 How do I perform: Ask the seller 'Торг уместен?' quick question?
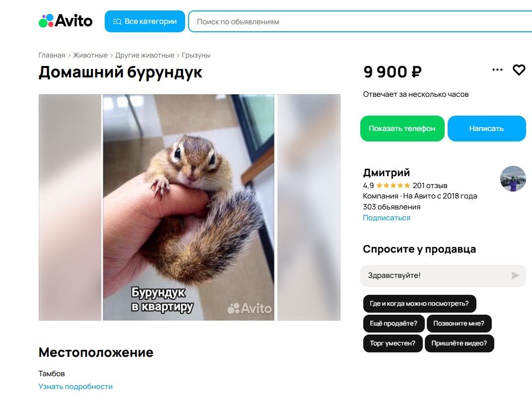(x=393, y=343)
